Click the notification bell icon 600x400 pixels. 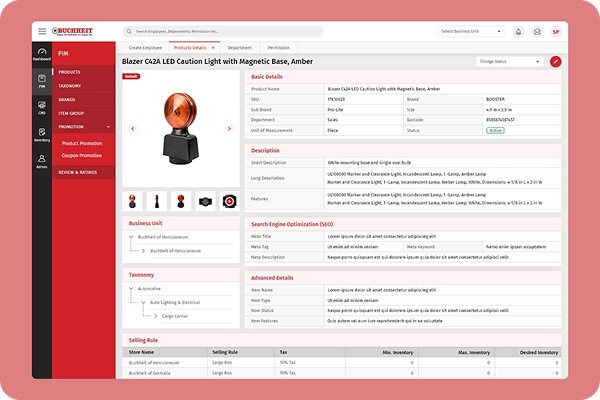[x=518, y=32]
